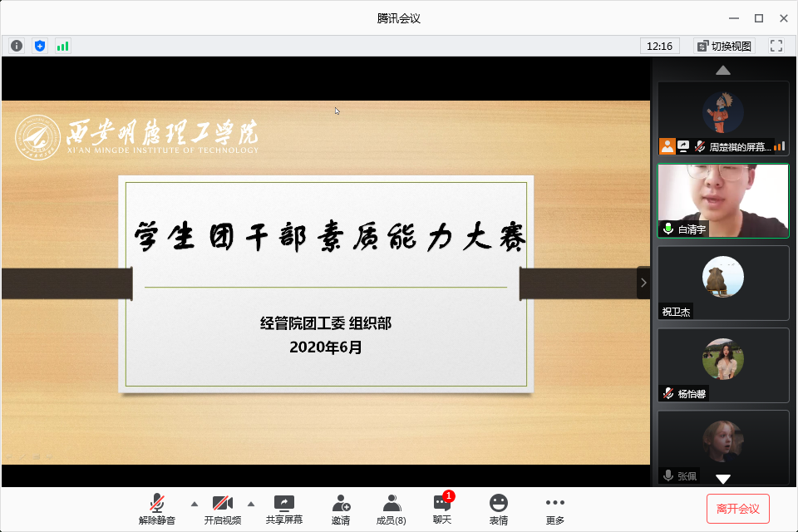Open the Invite (邀请) icon

[340, 509]
